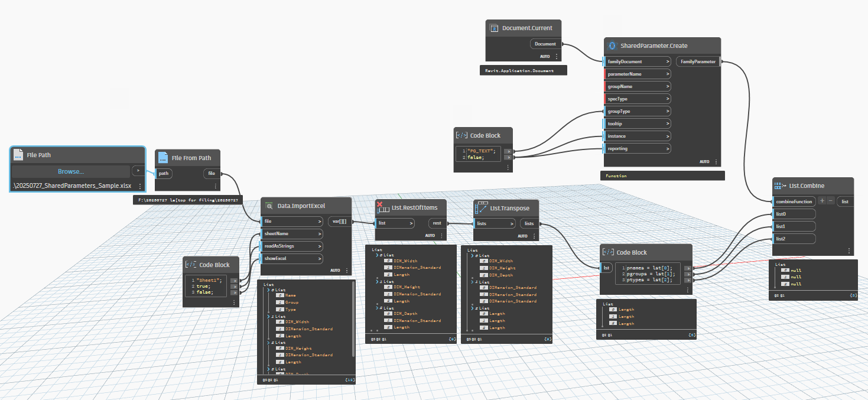Click the SharedParameters_Sample.xlsx file name text

(x=73, y=186)
